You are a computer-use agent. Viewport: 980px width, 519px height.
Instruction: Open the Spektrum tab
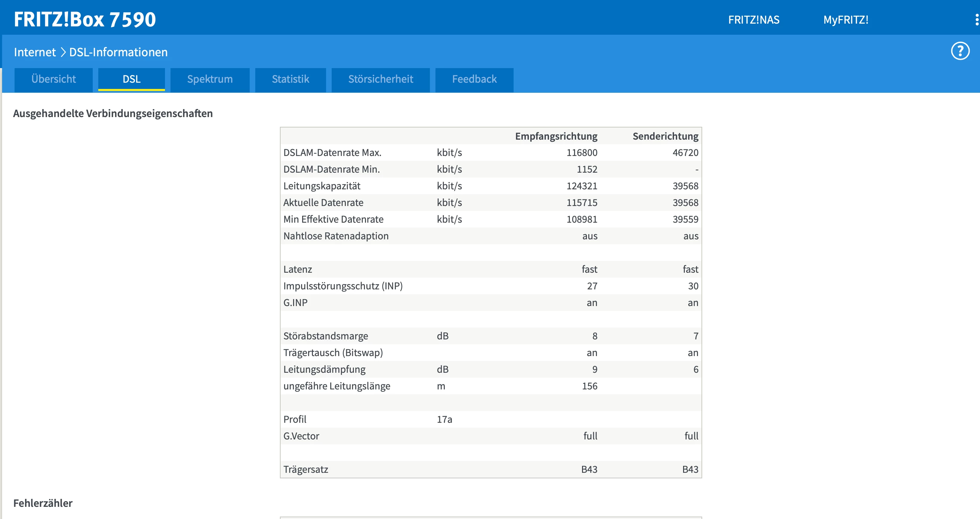point(210,79)
